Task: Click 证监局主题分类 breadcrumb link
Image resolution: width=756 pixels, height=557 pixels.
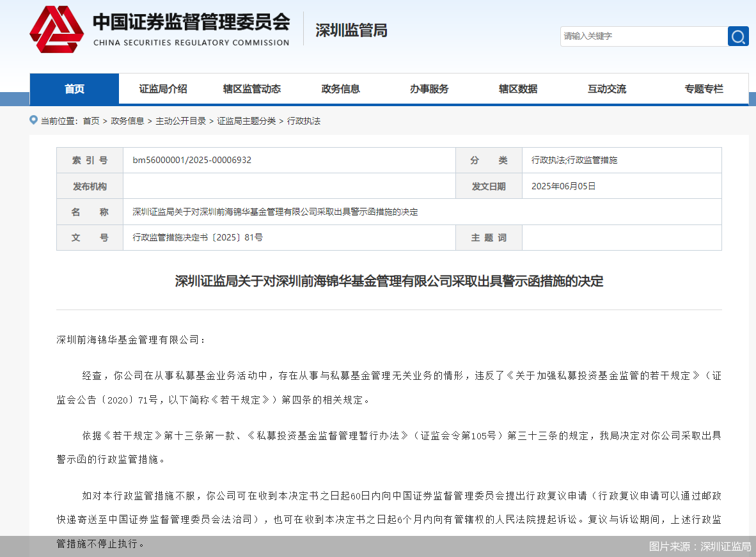Action: 246,121
